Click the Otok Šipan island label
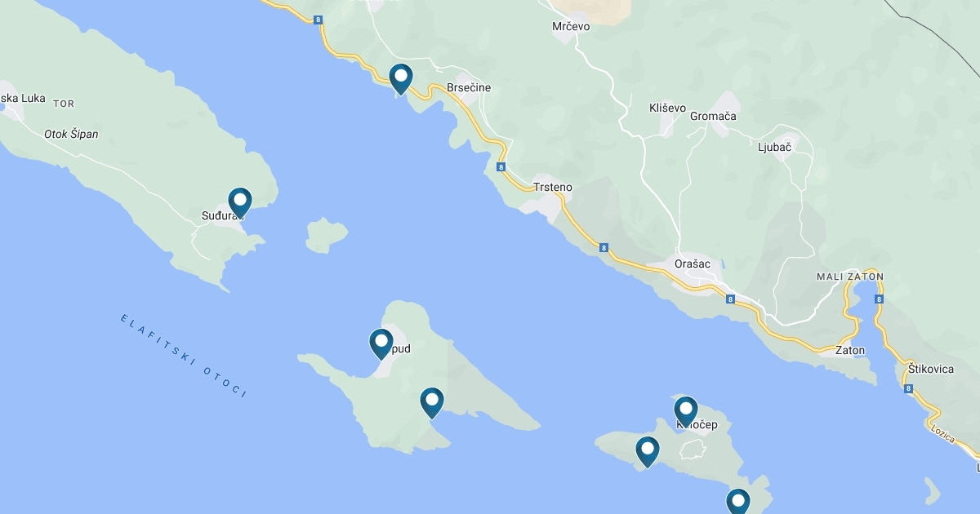 pyautogui.click(x=71, y=134)
